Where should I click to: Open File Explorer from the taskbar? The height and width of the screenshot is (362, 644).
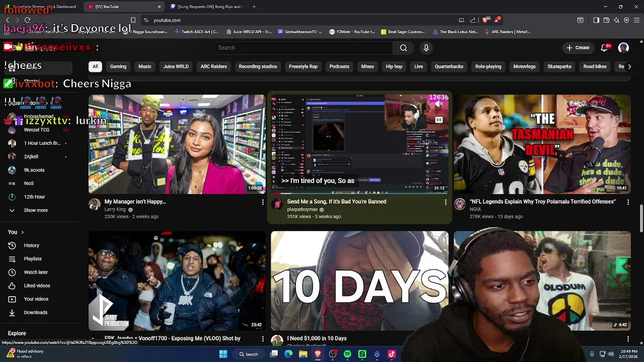click(303, 354)
